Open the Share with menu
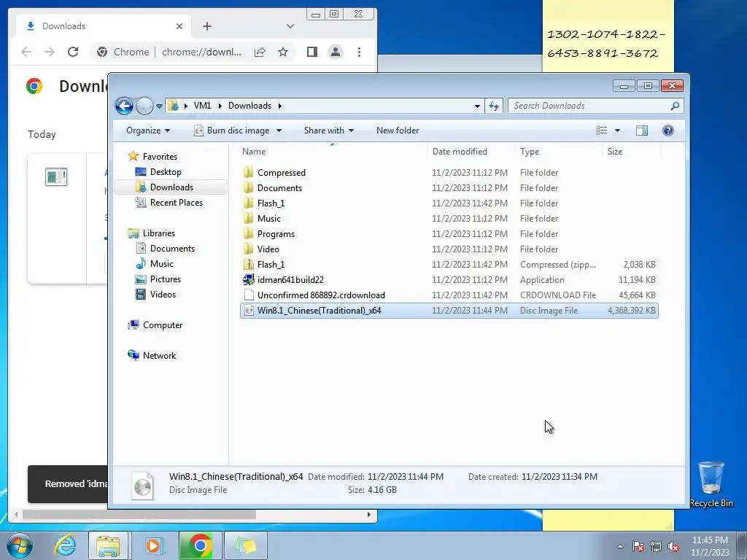Screen dimensions: 747x560 pos(329,131)
